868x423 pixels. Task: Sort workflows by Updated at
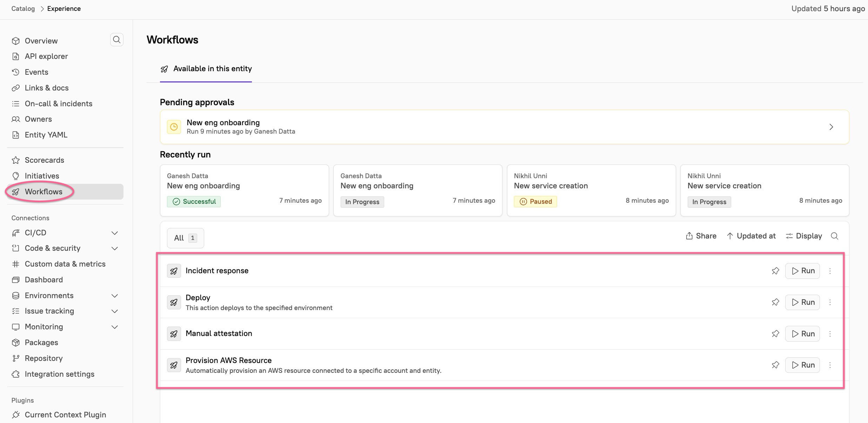pos(751,236)
